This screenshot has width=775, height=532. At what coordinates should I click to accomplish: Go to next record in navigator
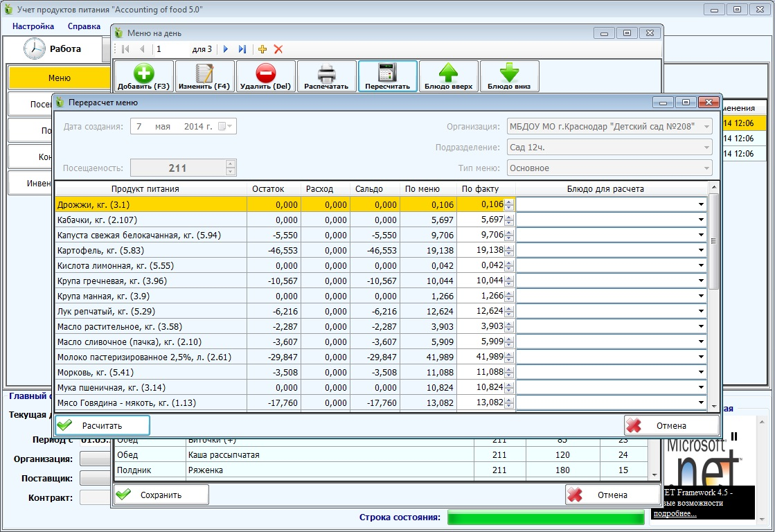[226, 49]
